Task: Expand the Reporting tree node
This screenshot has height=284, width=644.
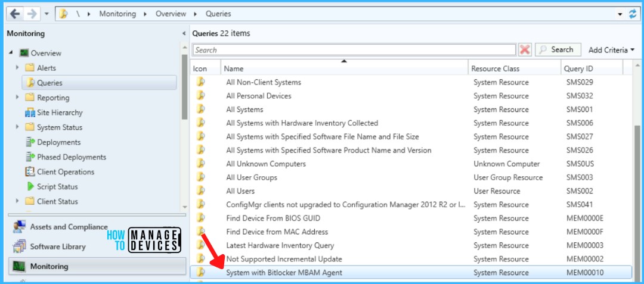Action: coord(17,97)
